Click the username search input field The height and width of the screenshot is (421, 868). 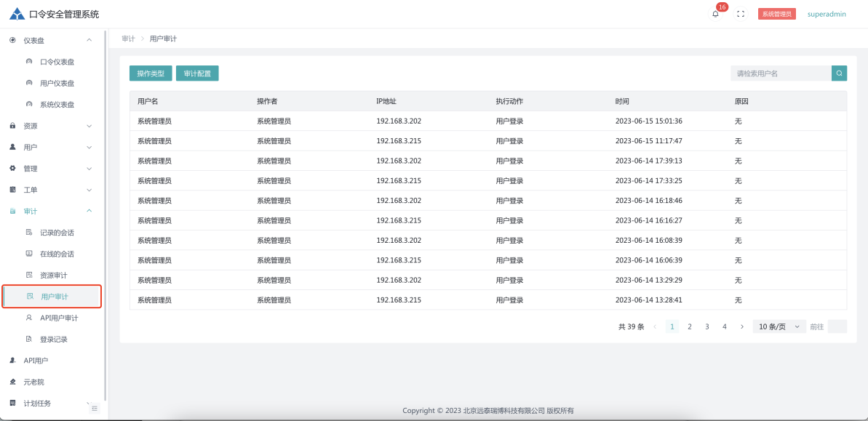[x=781, y=73]
